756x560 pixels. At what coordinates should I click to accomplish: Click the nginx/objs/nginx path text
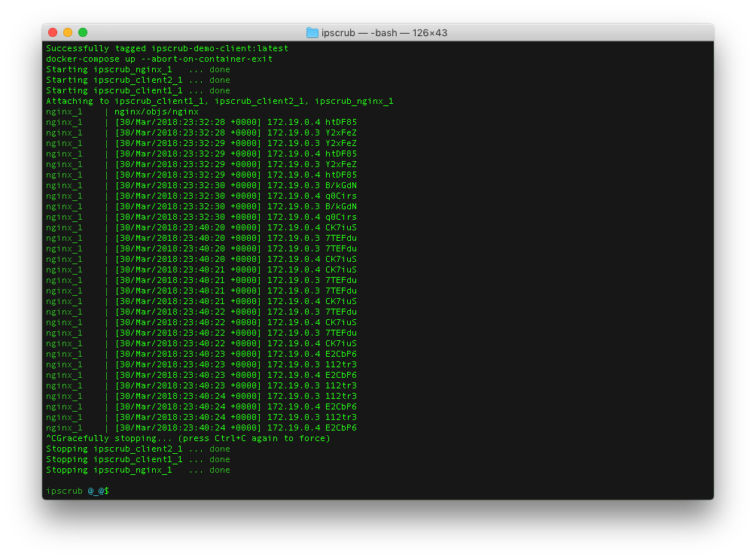[157, 111]
